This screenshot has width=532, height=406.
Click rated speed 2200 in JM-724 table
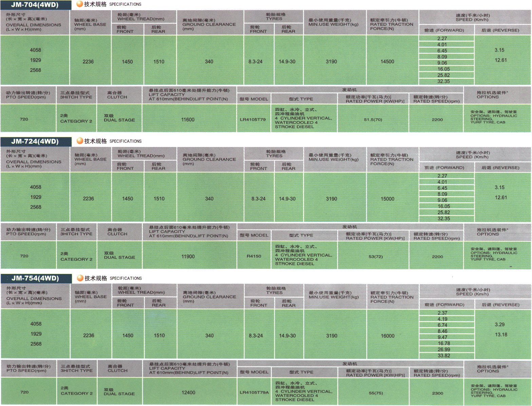(x=437, y=257)
